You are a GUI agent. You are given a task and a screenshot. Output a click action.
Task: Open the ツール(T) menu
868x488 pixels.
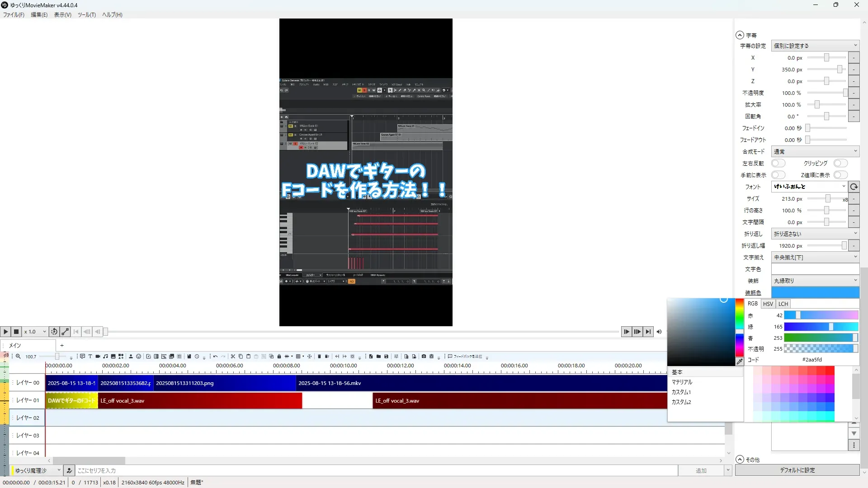[86, 15]
